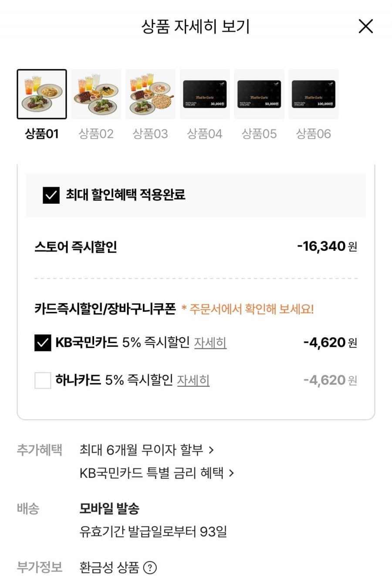
Task: Switch to the 상품06 tab label
Action: (x=314, y=134)
